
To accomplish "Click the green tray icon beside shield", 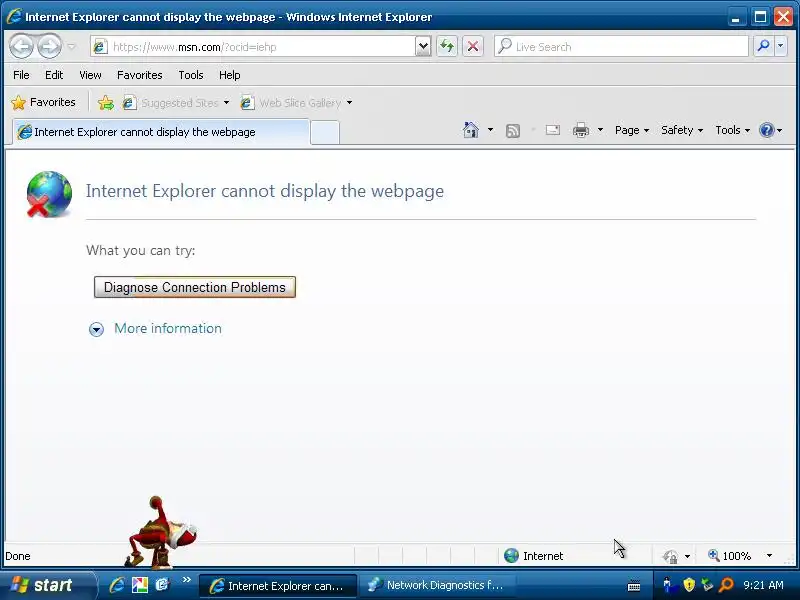I will click(707, 584).
